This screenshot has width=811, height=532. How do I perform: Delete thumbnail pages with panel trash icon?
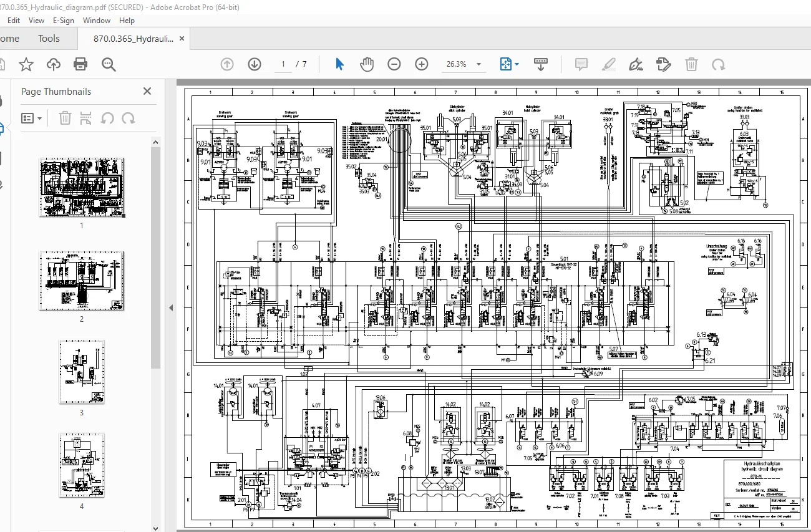pos(66,118)
